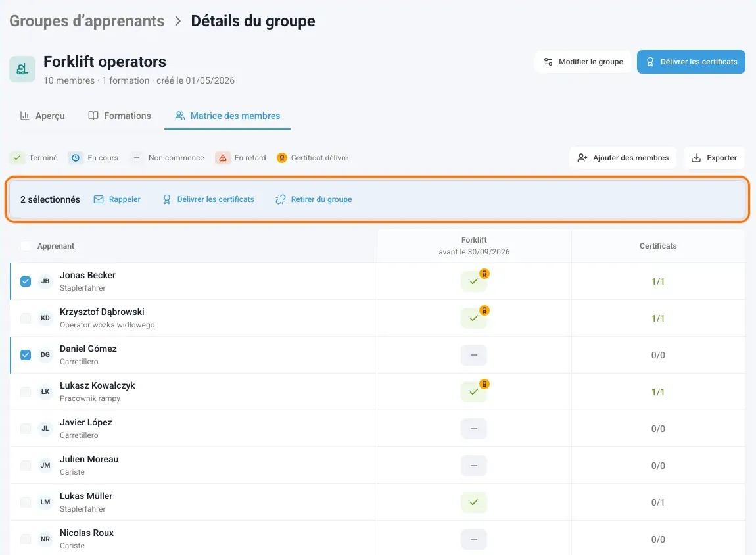Click the certificate badge on Jonas Becker's status
The image size is (756, 555).
(484, 274)
